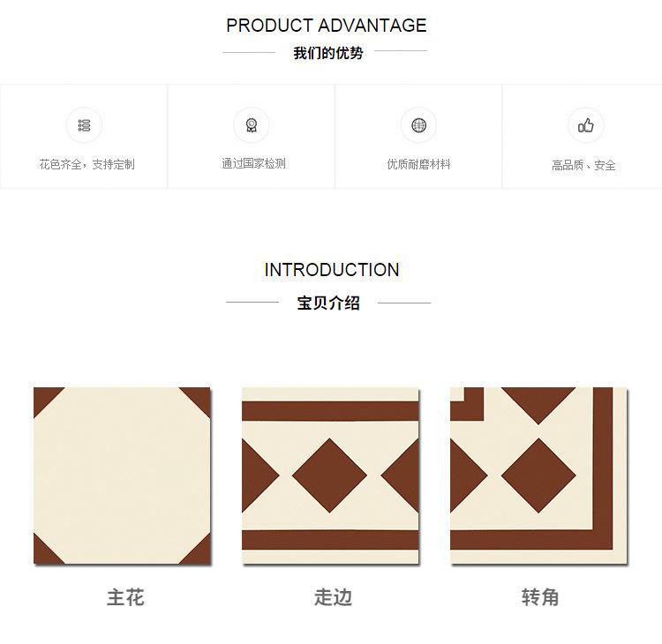
Task: Open the 主花 tile pattern image
Action: point(122,476)
